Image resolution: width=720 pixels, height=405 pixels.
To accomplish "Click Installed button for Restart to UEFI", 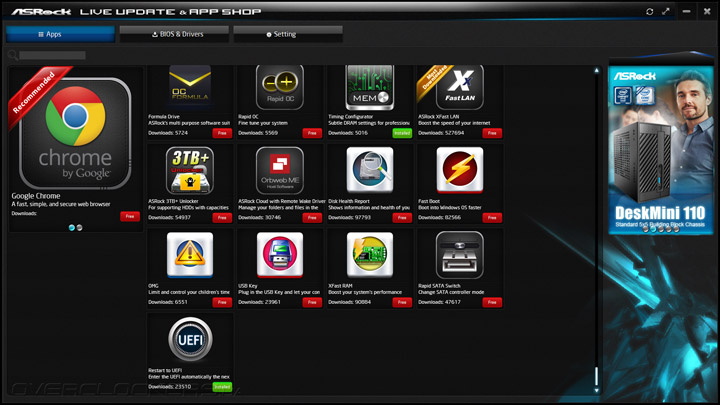I will coord(222,387).
